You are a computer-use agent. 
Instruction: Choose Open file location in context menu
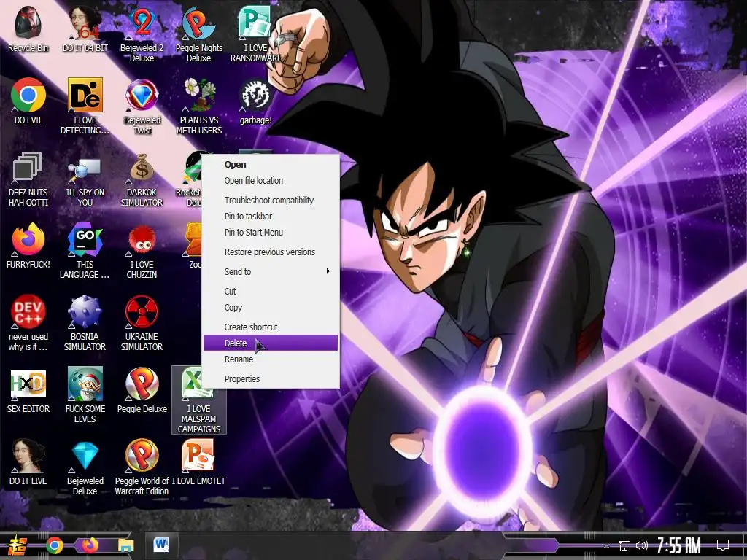[271, 181]
